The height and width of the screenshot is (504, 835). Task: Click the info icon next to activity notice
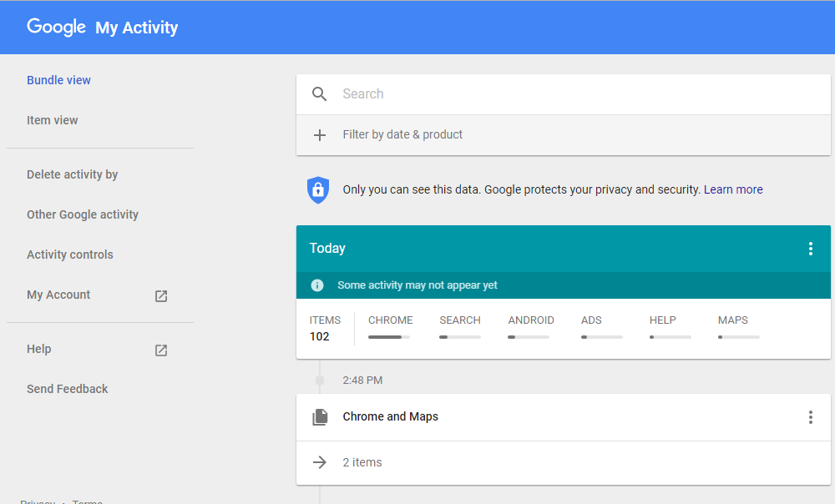click(x=316, y=285)
